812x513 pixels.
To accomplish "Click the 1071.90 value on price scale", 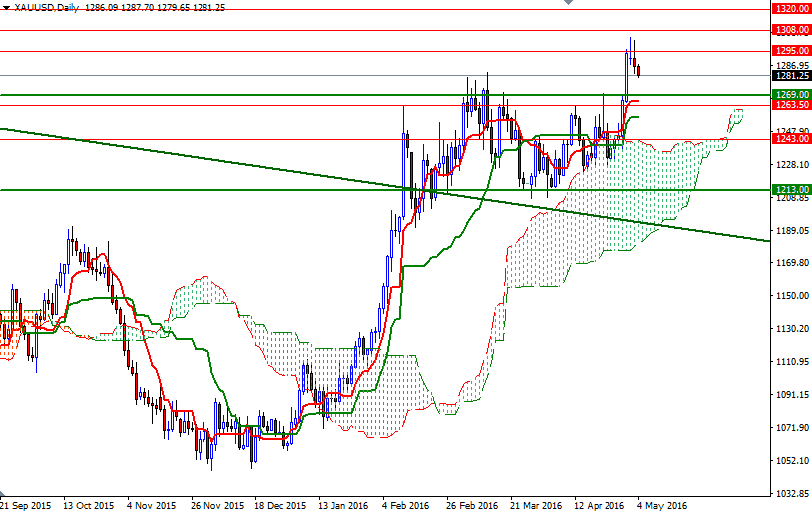I will pyautogui.click(x=792, y=427).
